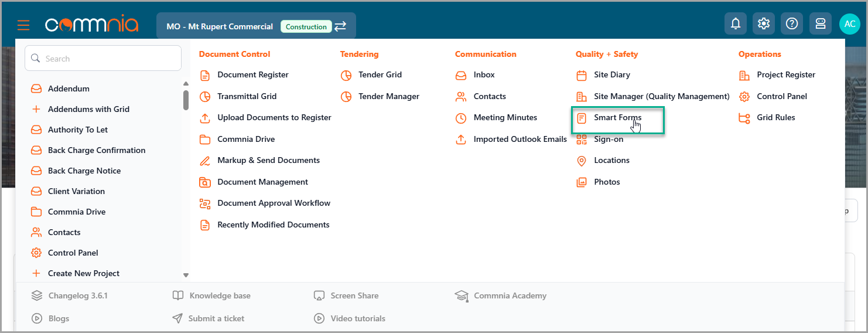Click the Sign-on QR code icon

[x=582, y=139]
